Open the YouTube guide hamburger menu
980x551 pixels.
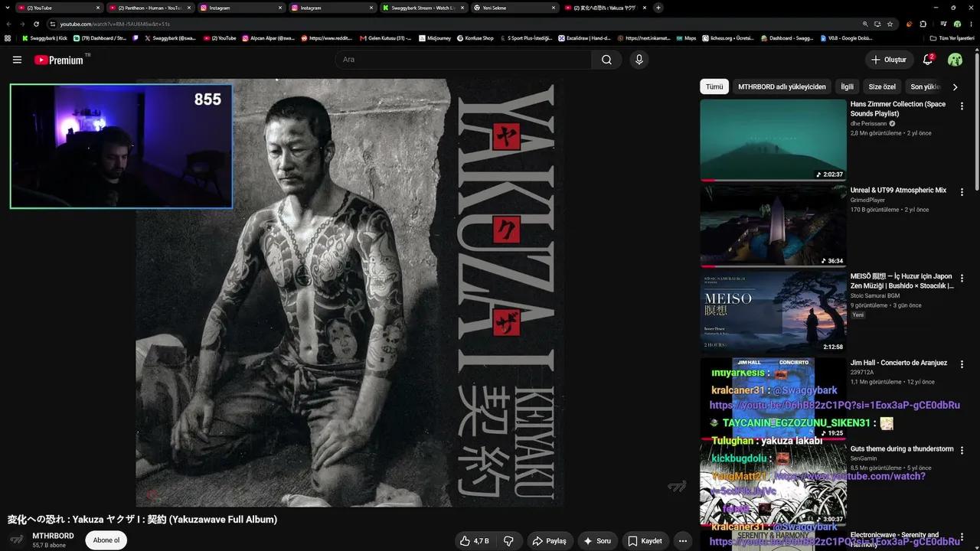17,60
